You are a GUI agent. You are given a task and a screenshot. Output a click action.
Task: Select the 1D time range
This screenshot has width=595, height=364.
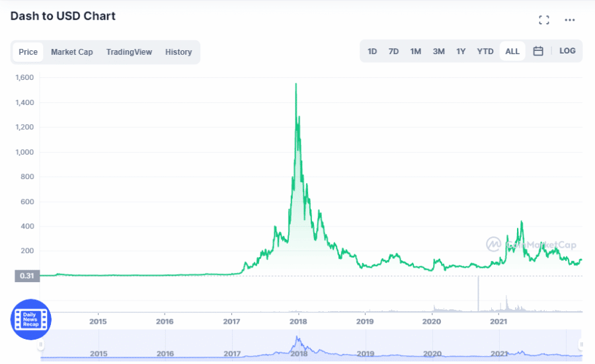coord(372,52)
